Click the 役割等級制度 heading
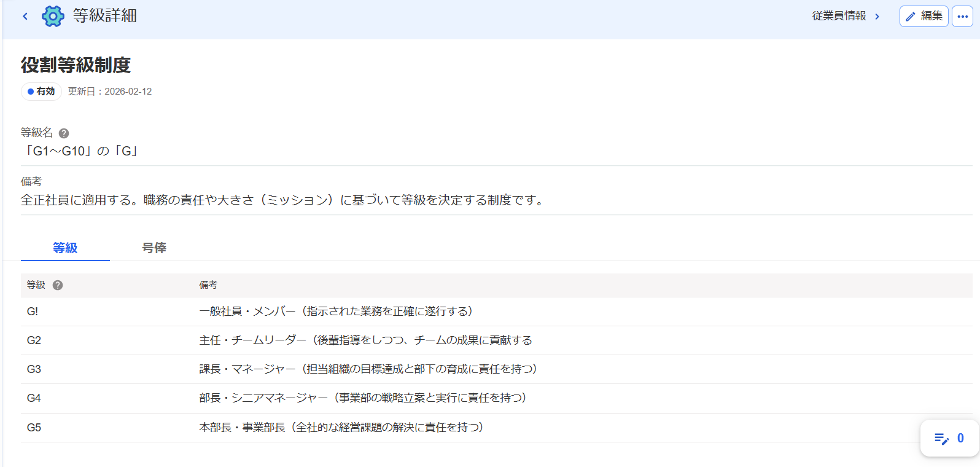 tap(76, 65)
